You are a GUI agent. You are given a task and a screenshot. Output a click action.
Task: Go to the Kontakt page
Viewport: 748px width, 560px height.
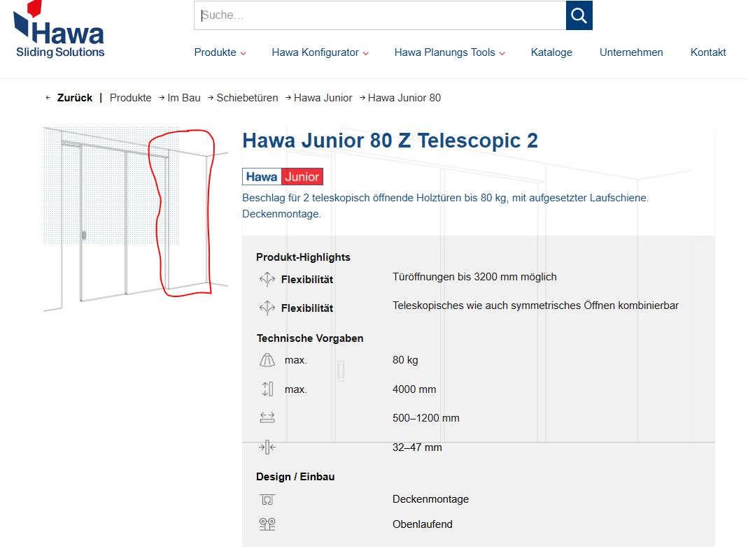click(708, 52)
